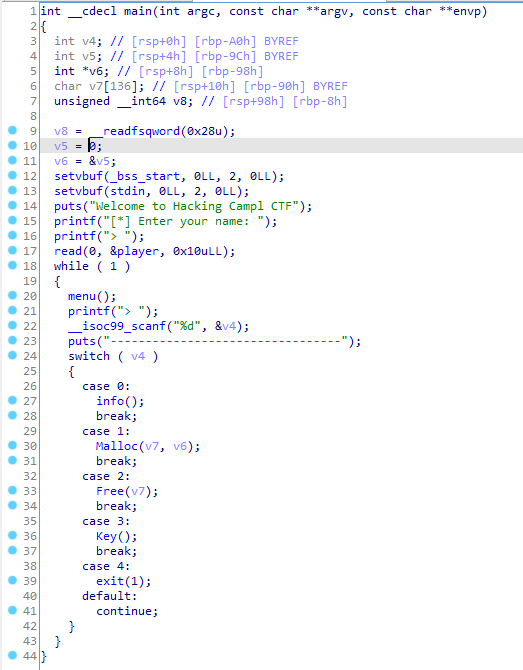Click the [rbp-A0h] comment on line 3
Viewport: 523px width, 670px height.
point(226,41)
